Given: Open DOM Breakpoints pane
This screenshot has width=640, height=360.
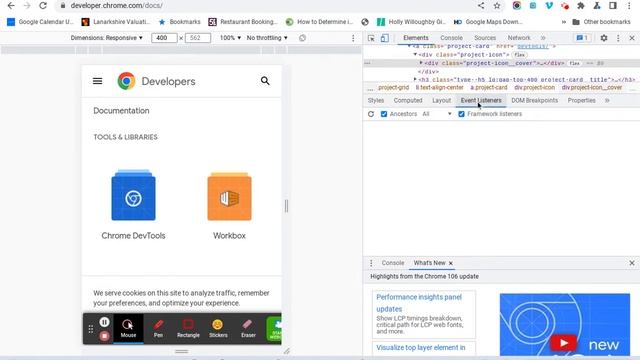Looking at the screenshot, I should [x=534, y=100].
